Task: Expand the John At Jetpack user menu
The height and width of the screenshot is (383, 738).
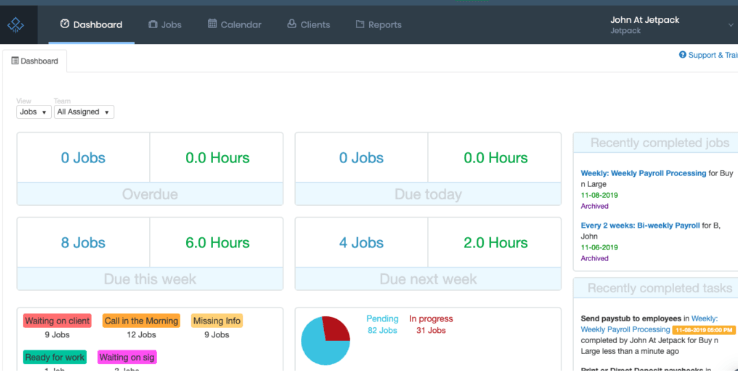Action: (672, 25)
